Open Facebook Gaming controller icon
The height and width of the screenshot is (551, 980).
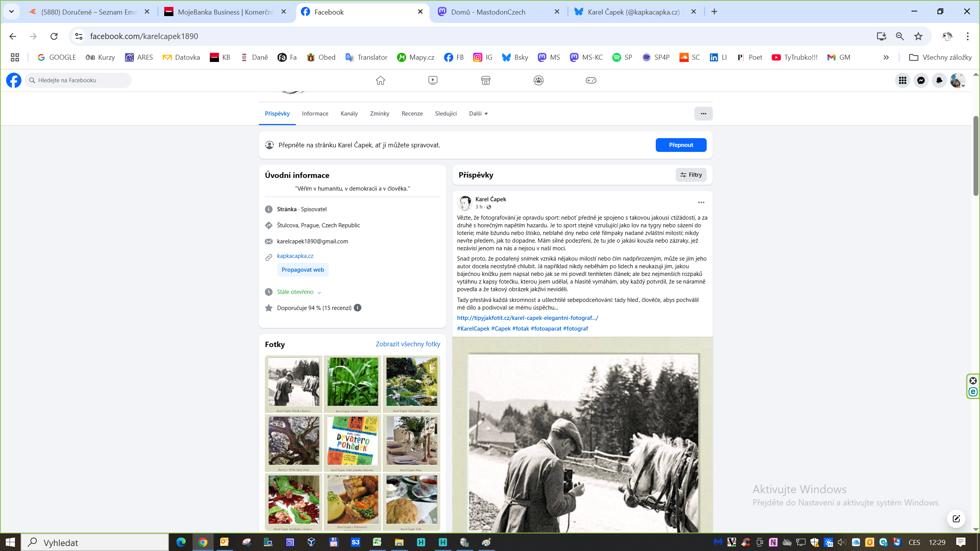pos(591,80)
